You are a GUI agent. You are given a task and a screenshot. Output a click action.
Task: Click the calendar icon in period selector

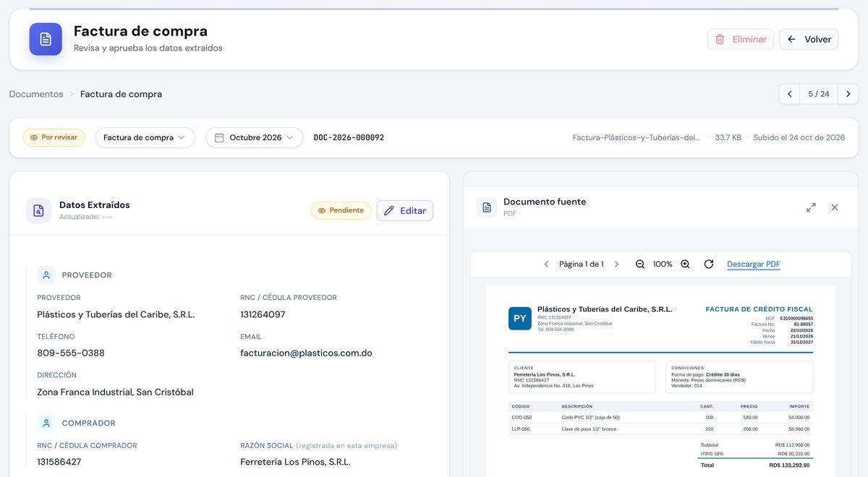point(219,137)
